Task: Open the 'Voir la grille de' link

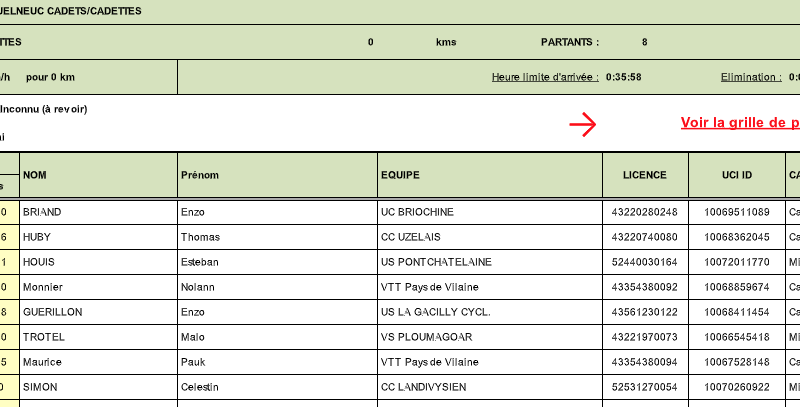Action: [x=739, y=123]
